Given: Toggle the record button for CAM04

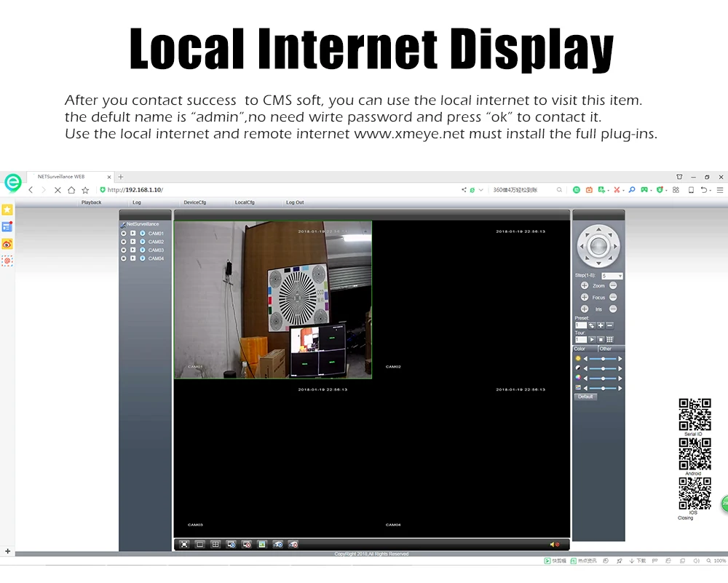Looking at the screenshot, I should (x=124, y=258).
